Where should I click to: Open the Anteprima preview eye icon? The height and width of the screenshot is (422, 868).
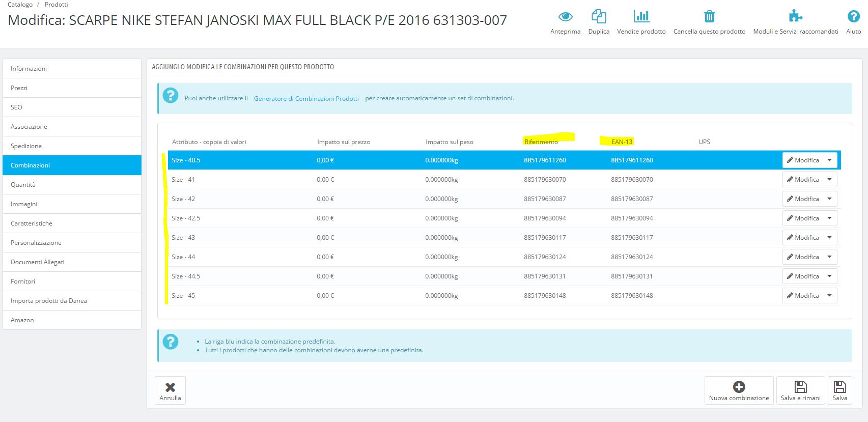click(565, 17)
